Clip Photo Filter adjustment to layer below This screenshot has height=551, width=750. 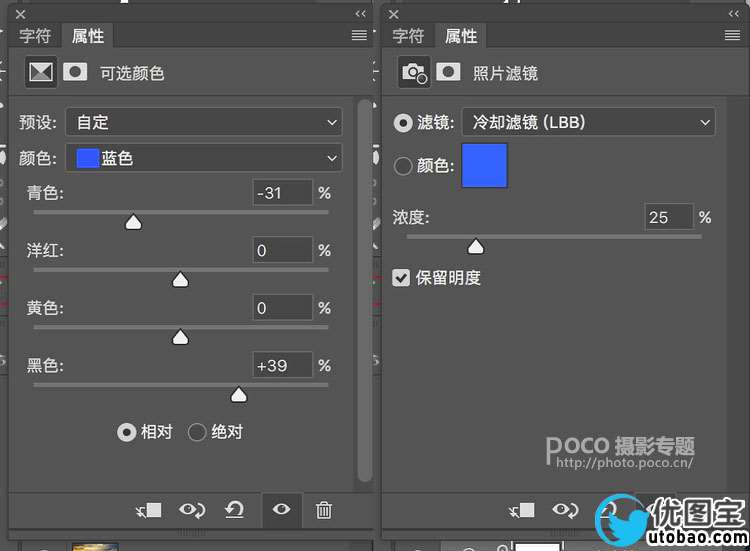[521, 510]
